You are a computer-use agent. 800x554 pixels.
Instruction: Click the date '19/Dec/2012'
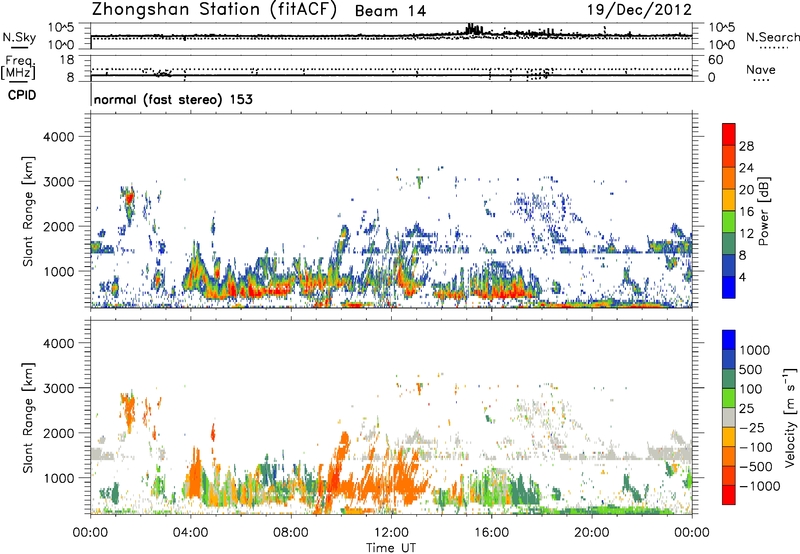pyautogui.click(x=639, y=10)
